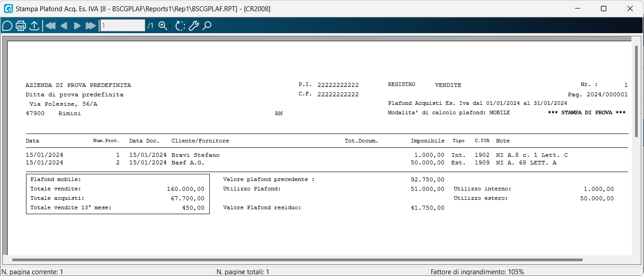644x276 pixels.
Task: Maximize the report window
Action: click(603, 9)
